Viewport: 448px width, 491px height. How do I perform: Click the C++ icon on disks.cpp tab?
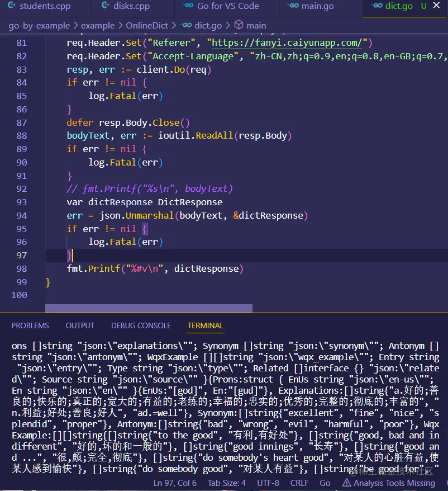coord(106,6)
